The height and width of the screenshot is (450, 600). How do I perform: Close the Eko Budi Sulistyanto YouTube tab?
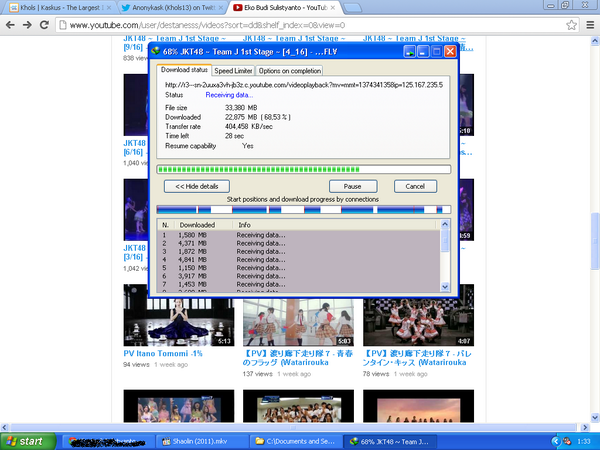[x=332, y=8]
